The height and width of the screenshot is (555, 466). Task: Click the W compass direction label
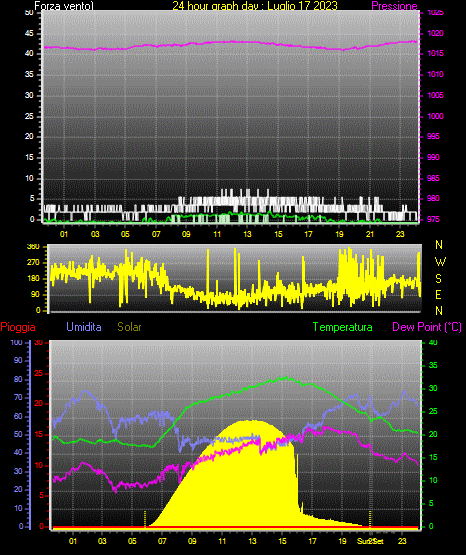click(x=440, y=262)
